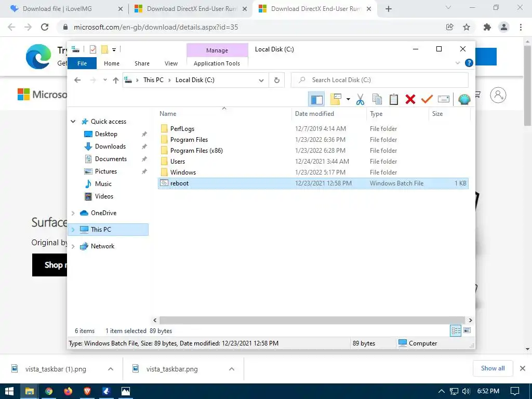Bookmark this page with the star icon
532x399 pixels.
[x=467, y=27]
